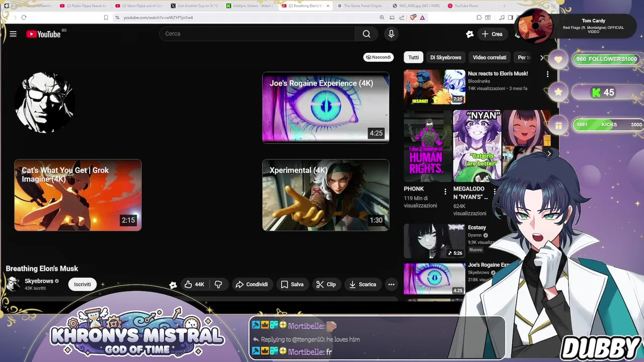Open sidebar Joe's Rogaine Experience thumbnail
Viewport: 644px width, 362px height.
click(434, 279)
